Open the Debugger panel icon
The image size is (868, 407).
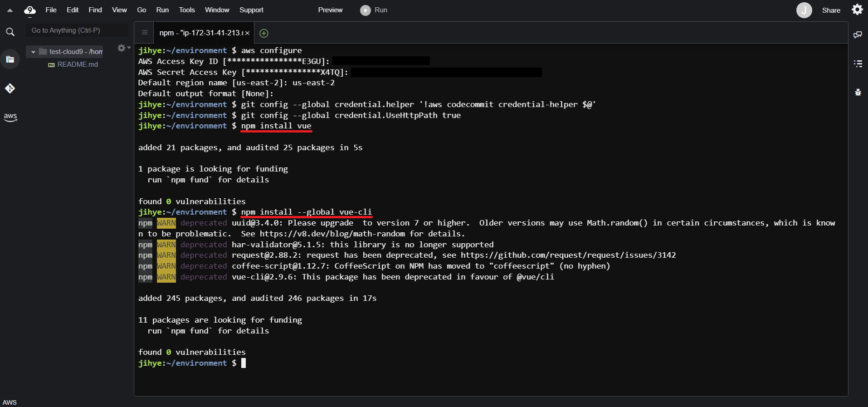[x=858, y=92]
